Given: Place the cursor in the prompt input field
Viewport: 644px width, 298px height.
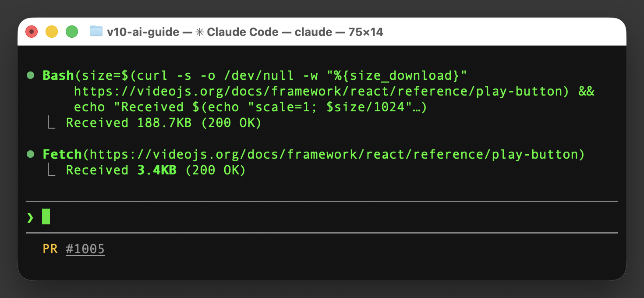Looking at the screenshot, I should point(46,216).
